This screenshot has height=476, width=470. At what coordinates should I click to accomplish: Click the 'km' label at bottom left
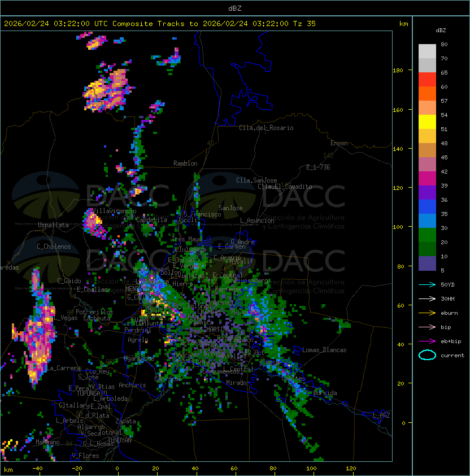(x=8, y=470)
